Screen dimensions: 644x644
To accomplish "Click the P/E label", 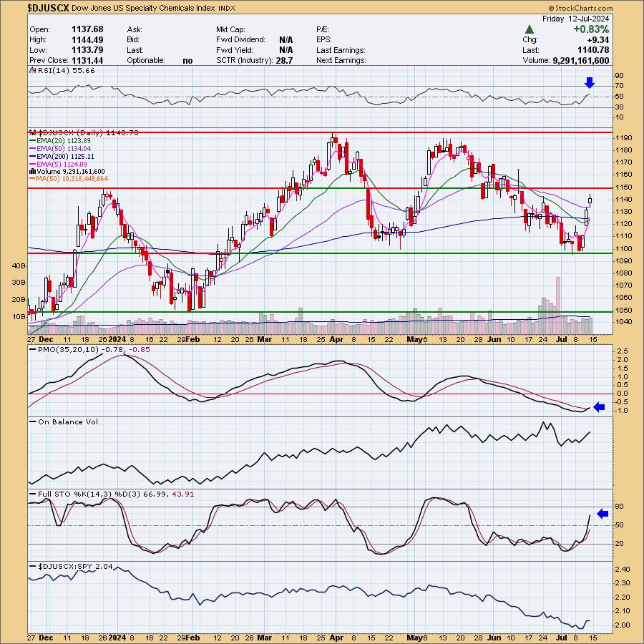I will coord(323,29).
